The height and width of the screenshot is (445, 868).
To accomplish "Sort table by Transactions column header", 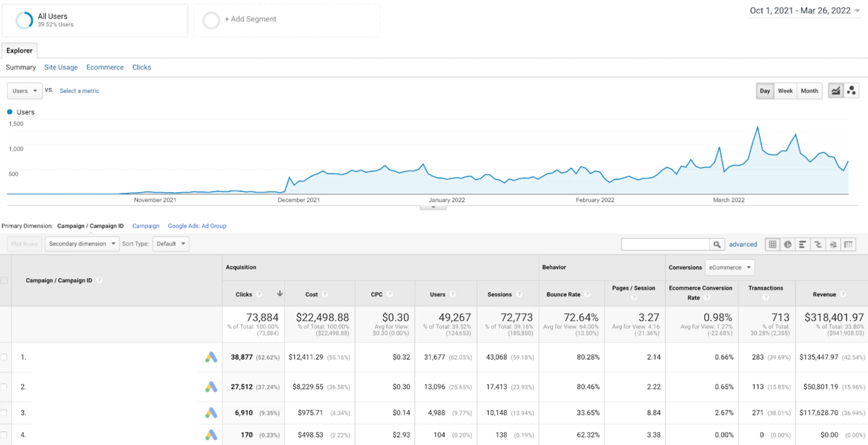I will [x=765, y=288].
